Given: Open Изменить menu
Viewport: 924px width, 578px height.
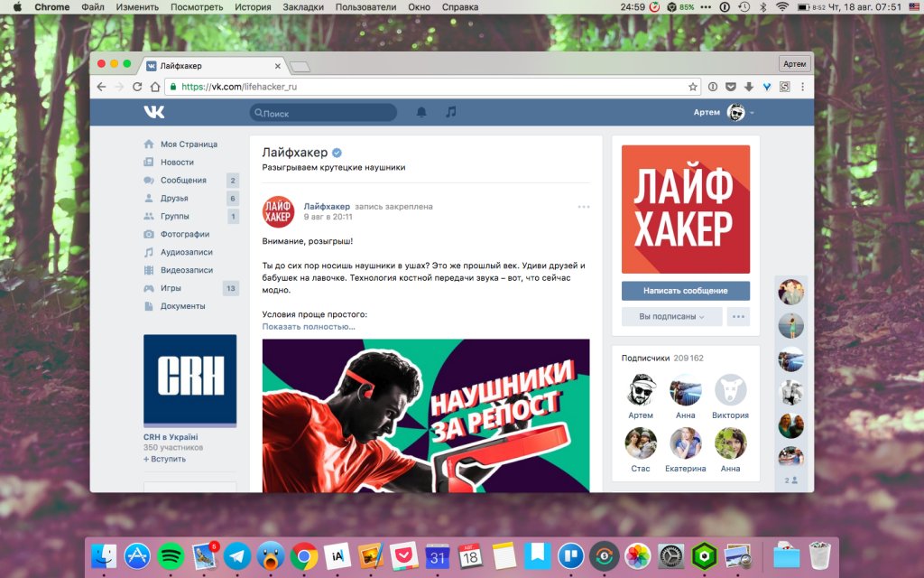Looking at the screenshot, I should (x=137, y=7).
